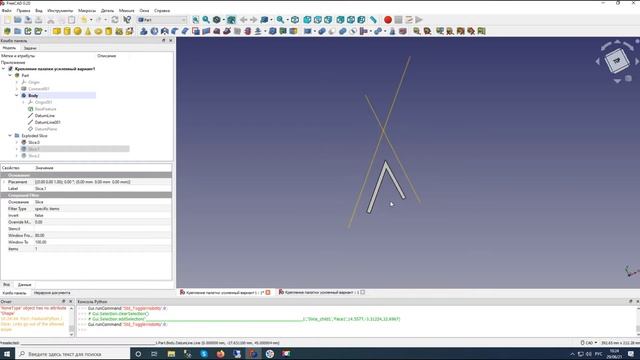This screenshot has height=360, width=640.
Task: Click the navigation cube down arrow
Action: 617,81
